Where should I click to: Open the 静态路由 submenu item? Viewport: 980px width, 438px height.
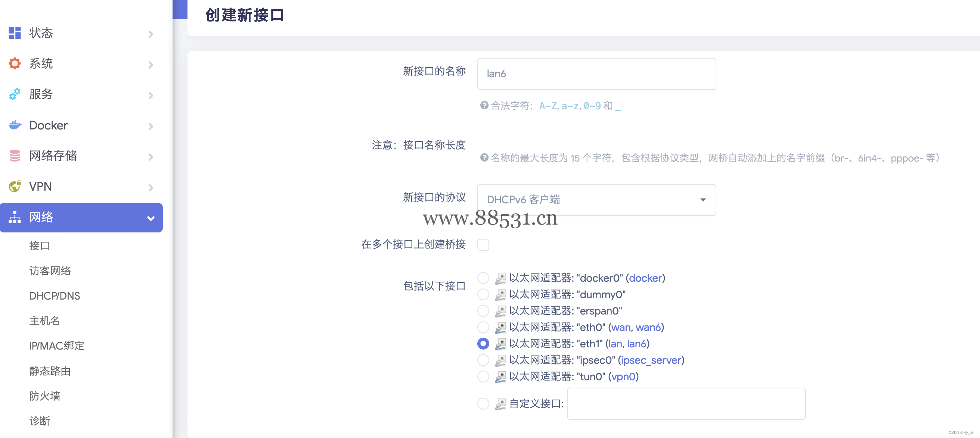[x=50, y=371]
